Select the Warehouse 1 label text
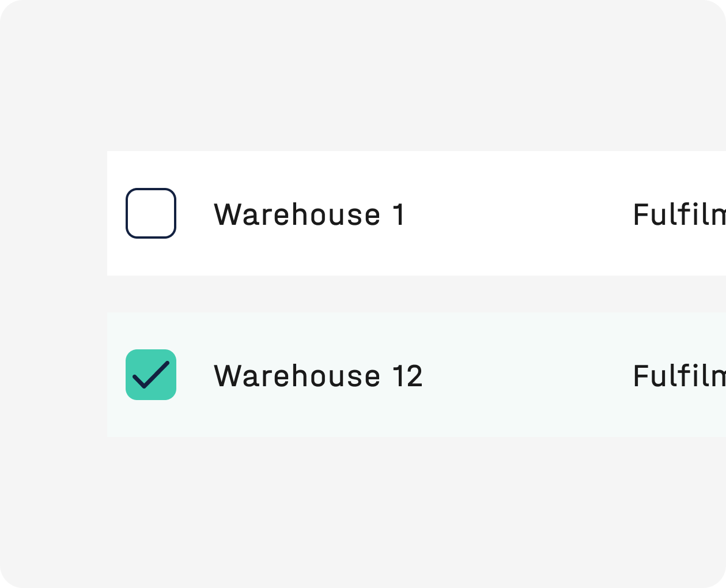This screenshot has height=588, width=726. (310, 214)
